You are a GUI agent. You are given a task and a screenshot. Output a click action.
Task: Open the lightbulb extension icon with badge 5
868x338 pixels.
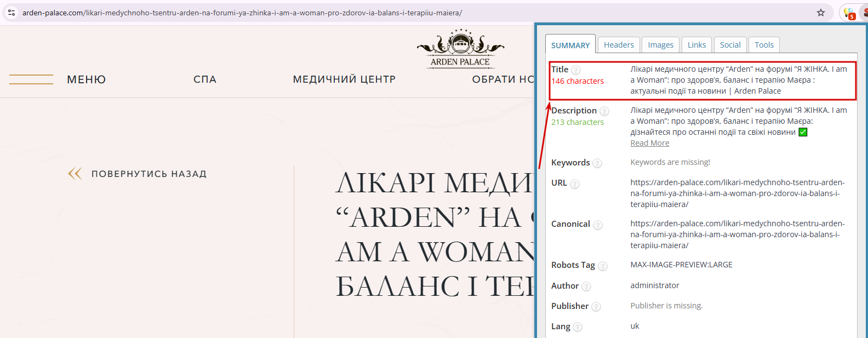(849, 13)
